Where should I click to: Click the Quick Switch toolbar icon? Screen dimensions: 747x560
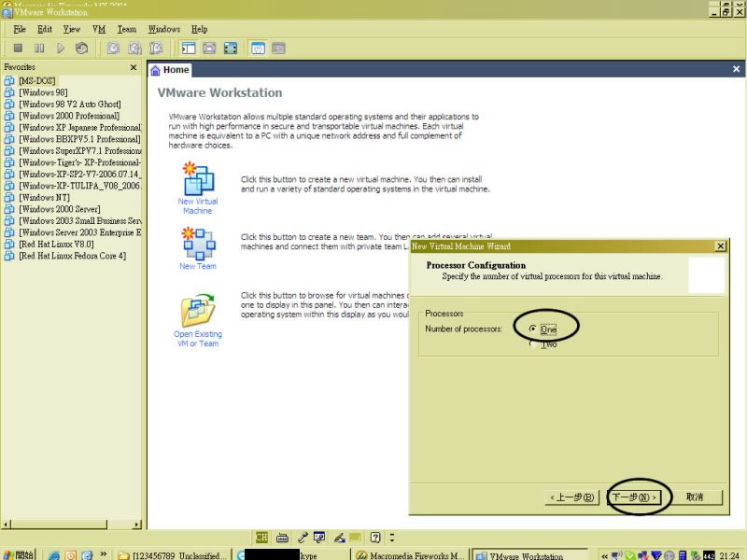(x=209, y=48)
